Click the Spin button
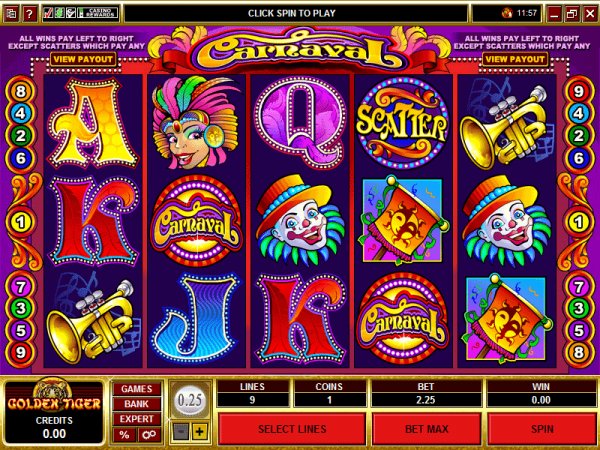Viewport: 600px width, 450px height. [542, 429]
